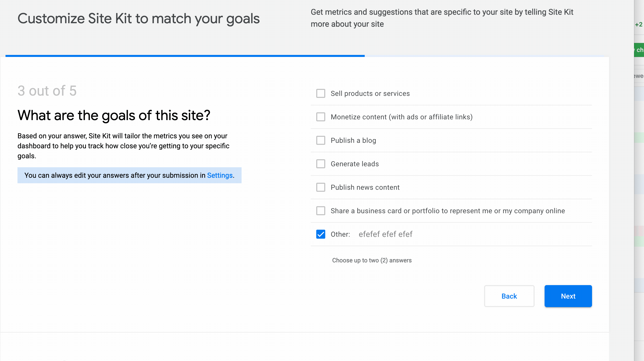The width and height of the screenshot is (644, 361).
Task: Click the green button at the right screen edge
Action: click(x=641, y=49)
